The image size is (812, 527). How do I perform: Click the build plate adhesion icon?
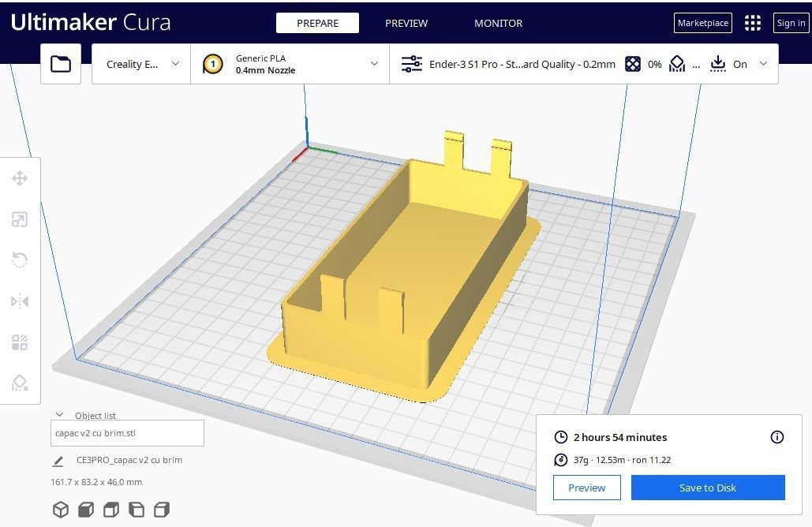(x=718, y=64)
